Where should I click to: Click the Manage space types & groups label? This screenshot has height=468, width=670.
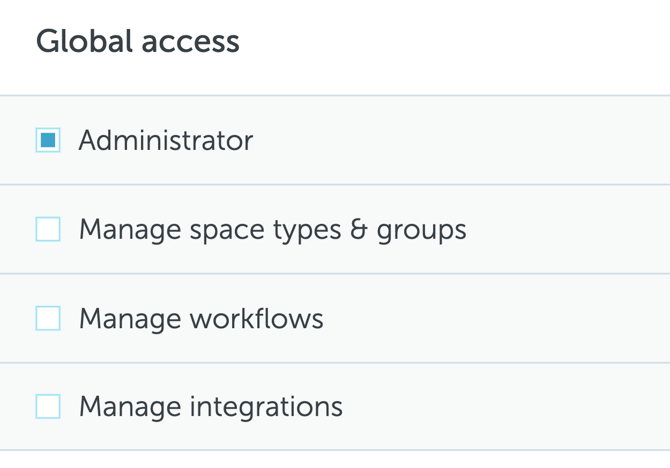pyautogui.click(x=272, y=229)
